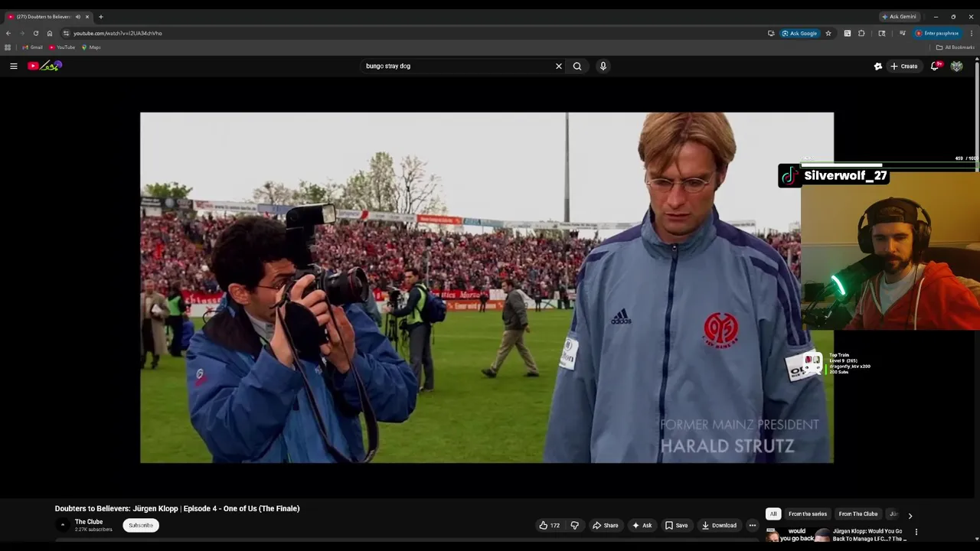Open Jürgen Klopp suggested video thumbnail
The height and width of the screenshot is (551, 980).
(x=796, y=536)
